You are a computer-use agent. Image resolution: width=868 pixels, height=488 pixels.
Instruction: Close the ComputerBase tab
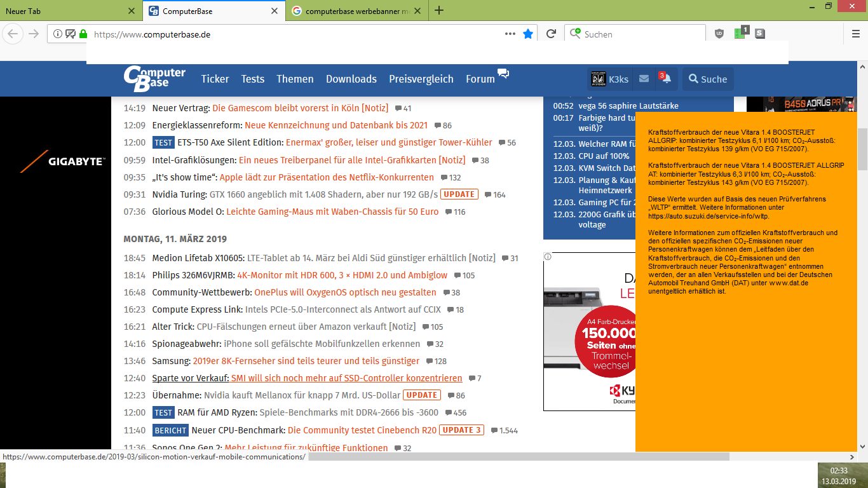pyautogui.click(x=274, y=11)
